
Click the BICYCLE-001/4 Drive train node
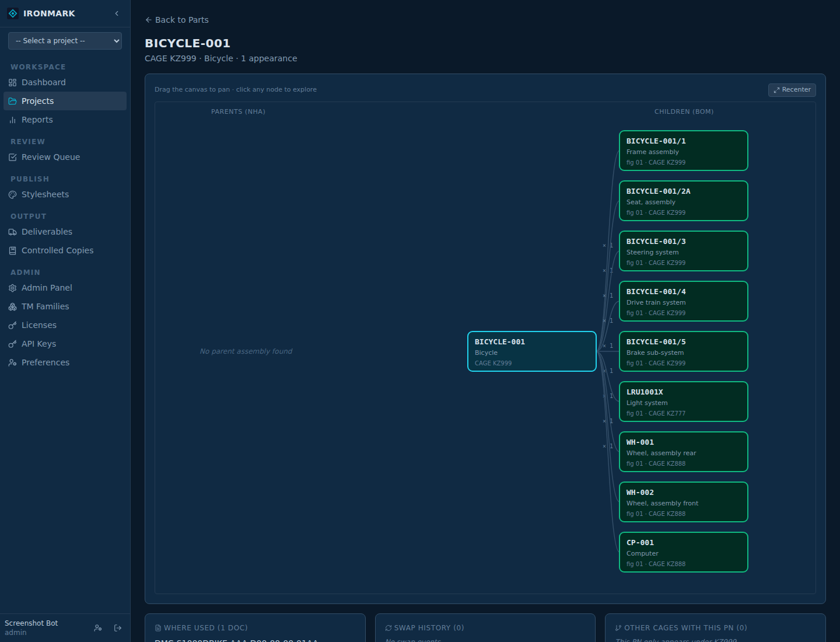[x=684, y=301]
